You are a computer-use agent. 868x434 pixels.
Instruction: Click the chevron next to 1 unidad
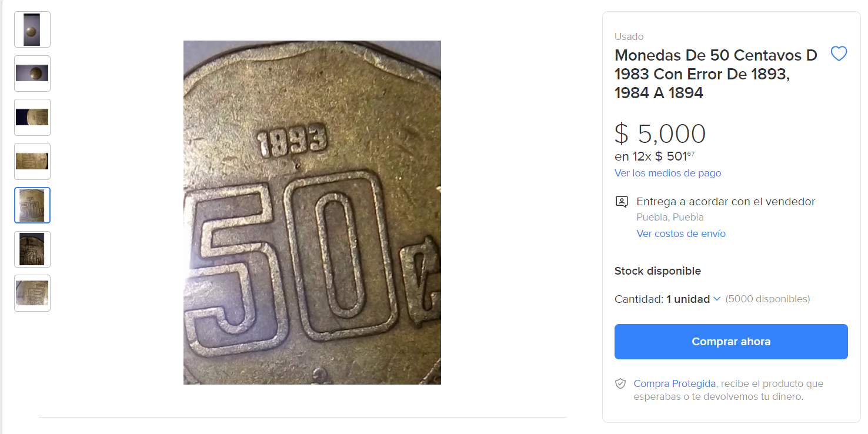pos(717,299)
